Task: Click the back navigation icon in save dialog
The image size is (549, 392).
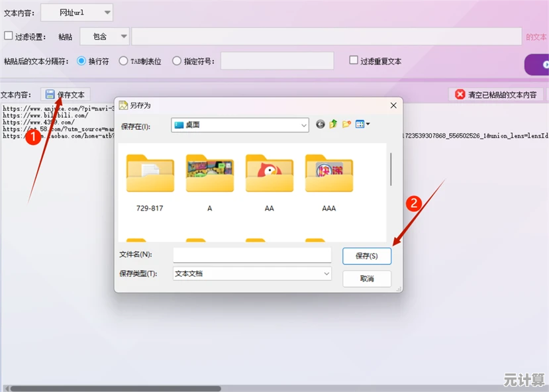Action: pos(320,124)
